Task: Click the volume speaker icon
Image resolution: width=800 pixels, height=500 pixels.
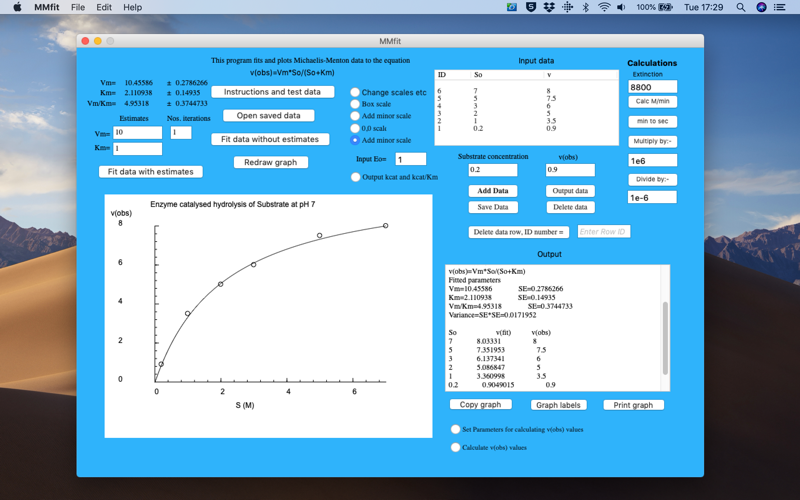Action: 621,7
